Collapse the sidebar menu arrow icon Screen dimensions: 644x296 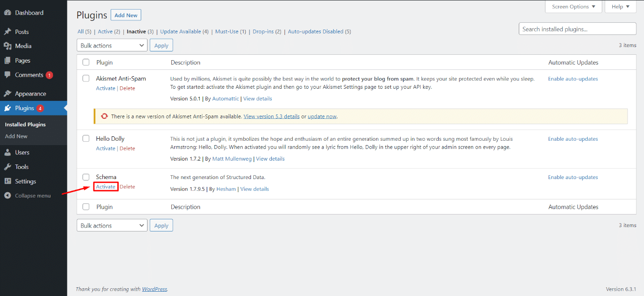pos(8,196)
